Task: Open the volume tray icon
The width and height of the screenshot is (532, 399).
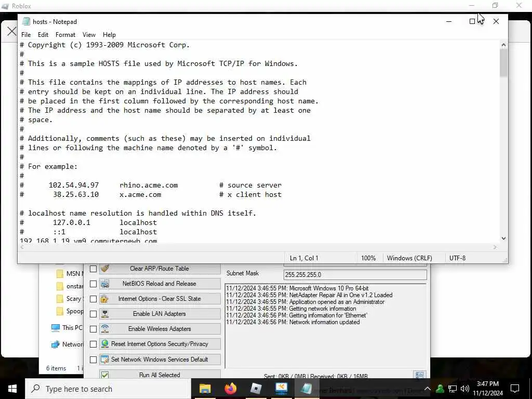Action: pos(465,389)
